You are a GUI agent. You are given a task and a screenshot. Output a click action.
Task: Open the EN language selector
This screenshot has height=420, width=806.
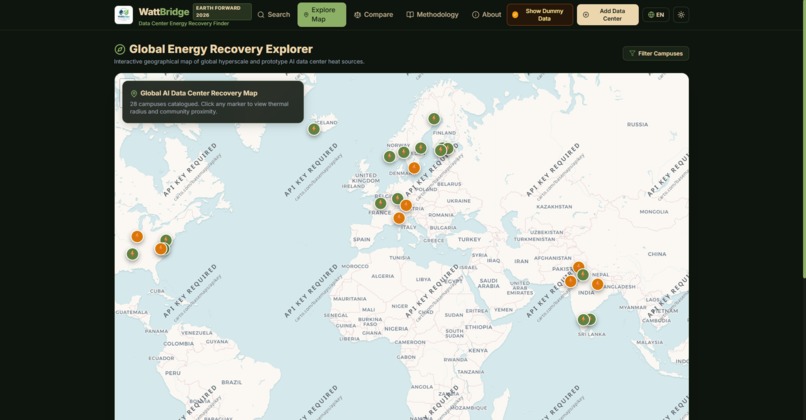[x=656, y=15]
